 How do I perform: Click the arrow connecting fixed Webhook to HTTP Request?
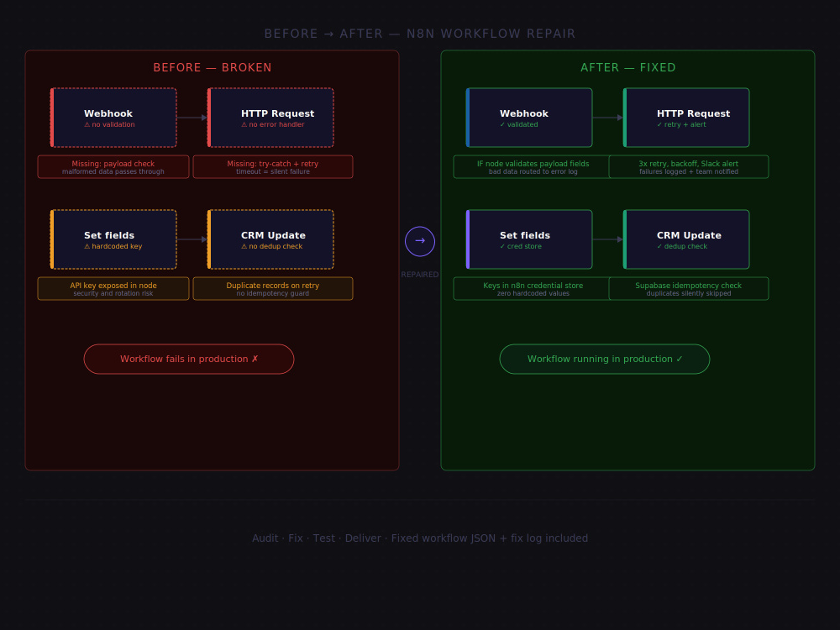pyautogui.click(x=607, y=118)
